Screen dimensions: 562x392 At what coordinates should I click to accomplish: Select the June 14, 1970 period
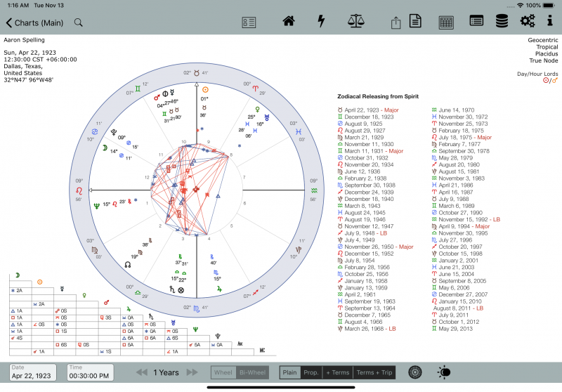[452, 110]
